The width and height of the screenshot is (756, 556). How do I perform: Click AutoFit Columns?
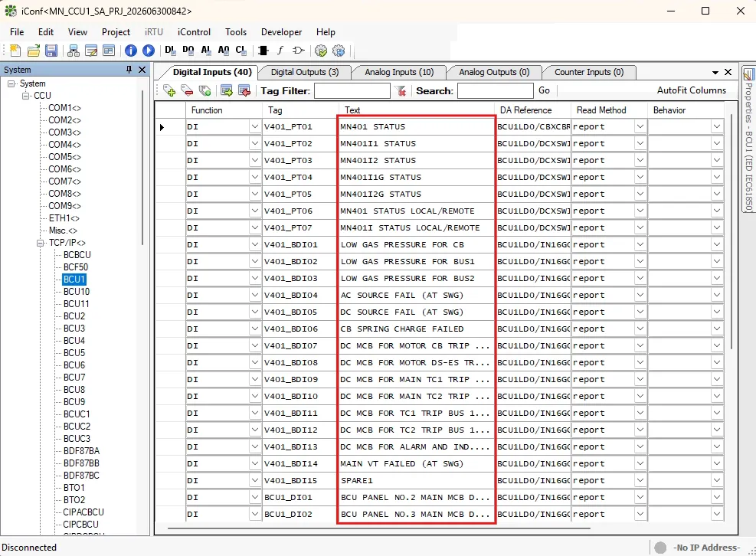tap(692, 90)
